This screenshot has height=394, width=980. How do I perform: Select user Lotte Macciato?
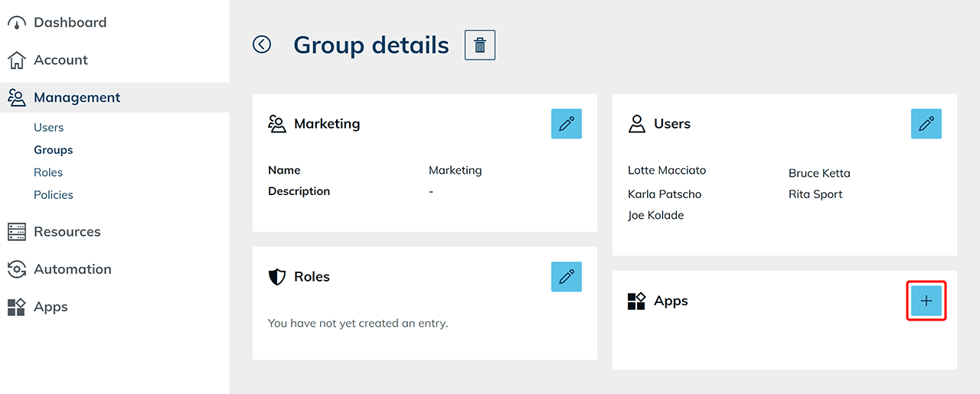(666, 171)
